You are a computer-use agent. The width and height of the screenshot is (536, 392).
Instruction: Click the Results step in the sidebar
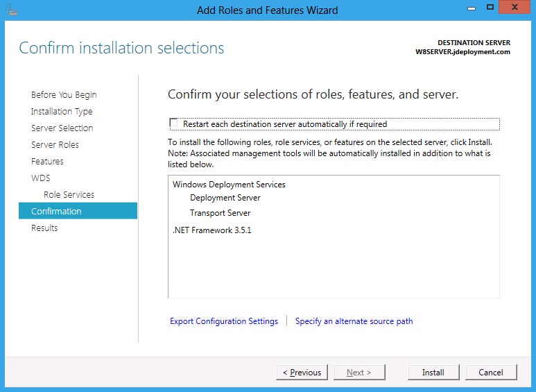tap(44, 228)
